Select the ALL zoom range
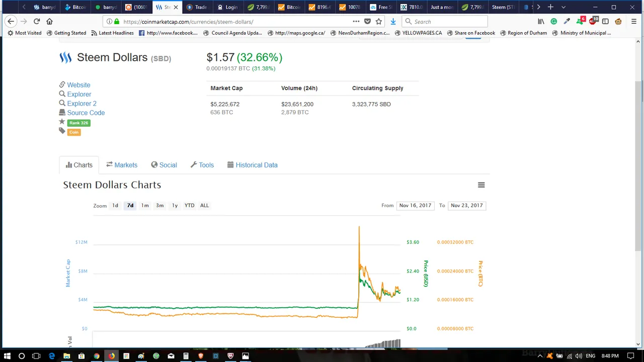644x362 pixels. (x=204, y=205)
